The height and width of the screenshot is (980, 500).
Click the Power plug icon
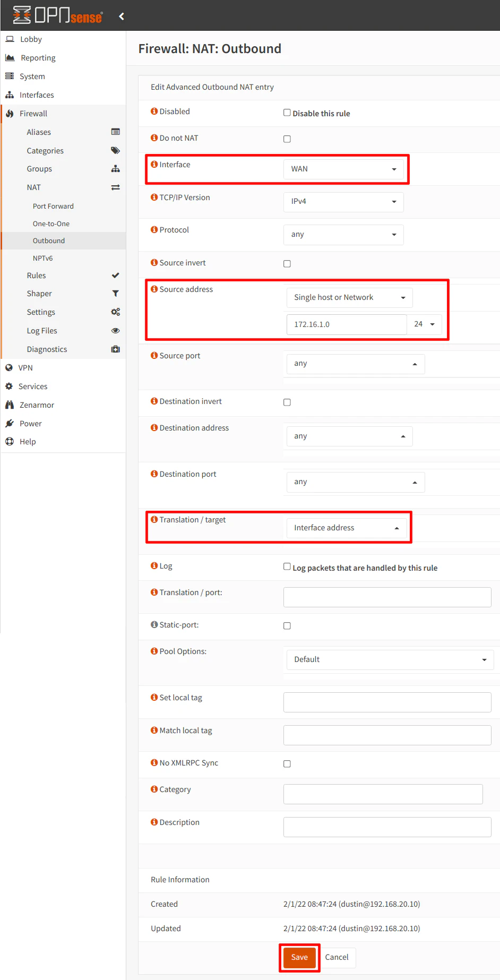(x=10, y=423)
